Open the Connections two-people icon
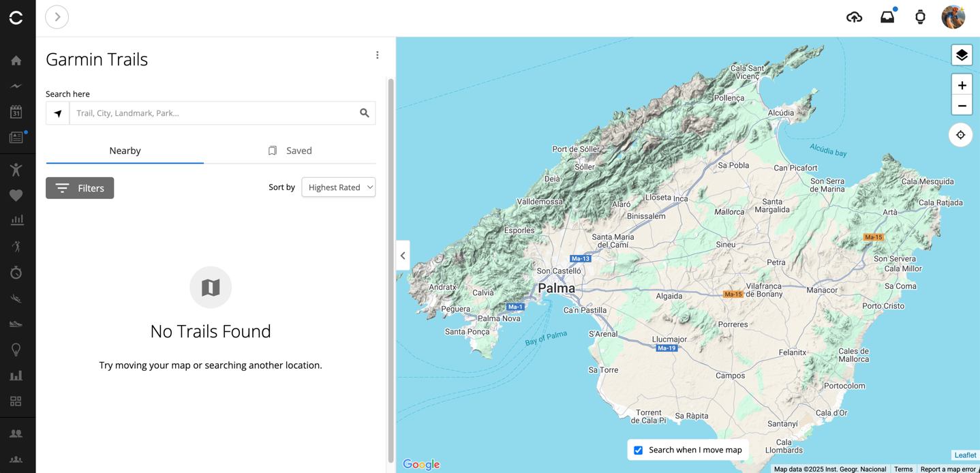 [x=16, y=433]
